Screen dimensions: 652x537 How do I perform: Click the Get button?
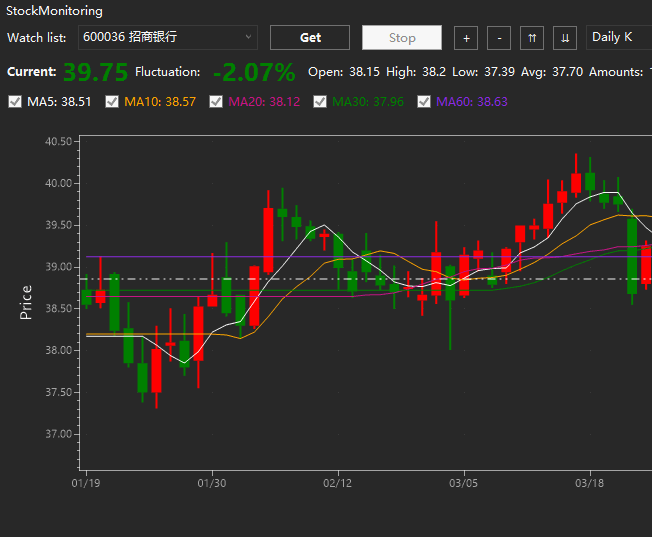(310, 37)
